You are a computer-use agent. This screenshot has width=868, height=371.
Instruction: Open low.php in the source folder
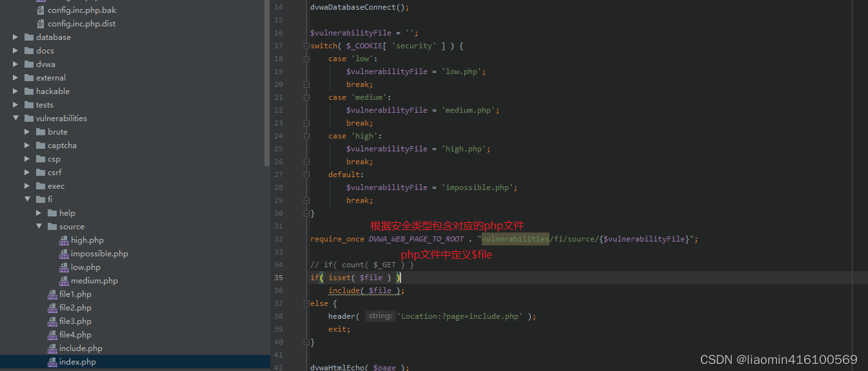[86, 267]
